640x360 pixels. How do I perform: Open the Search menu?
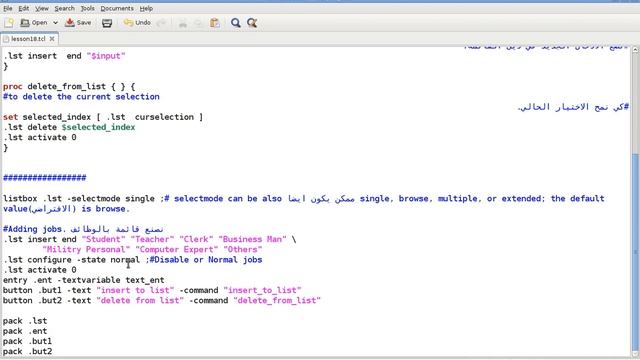(64, 8)
